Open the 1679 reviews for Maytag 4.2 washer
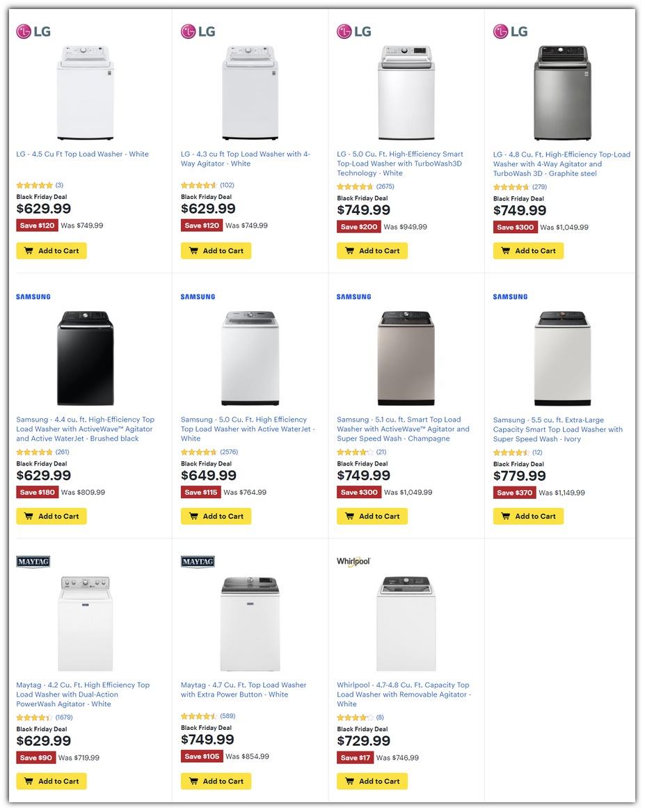 coord(63,717)
